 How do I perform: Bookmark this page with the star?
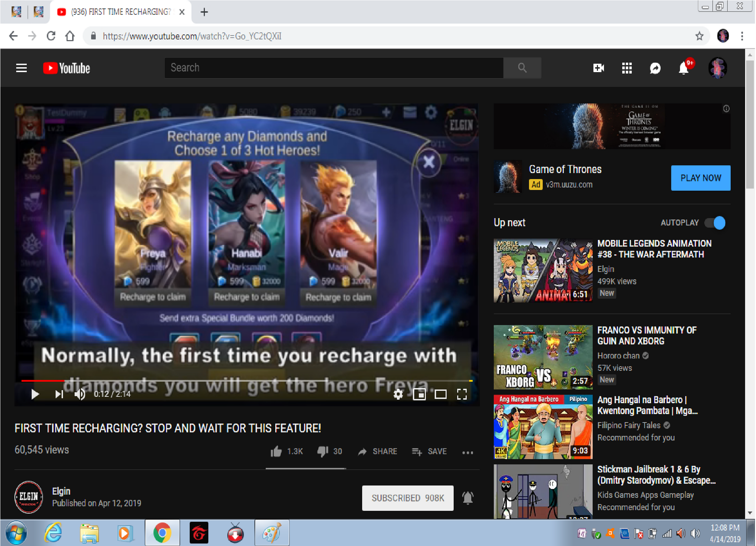tap(699, 36)
